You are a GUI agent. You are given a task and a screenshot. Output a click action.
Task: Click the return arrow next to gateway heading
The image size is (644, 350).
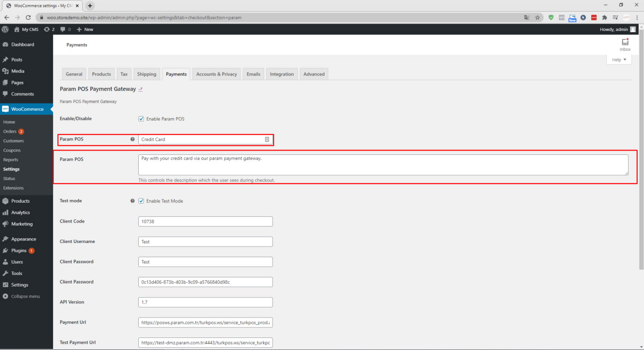coord(141,89)
